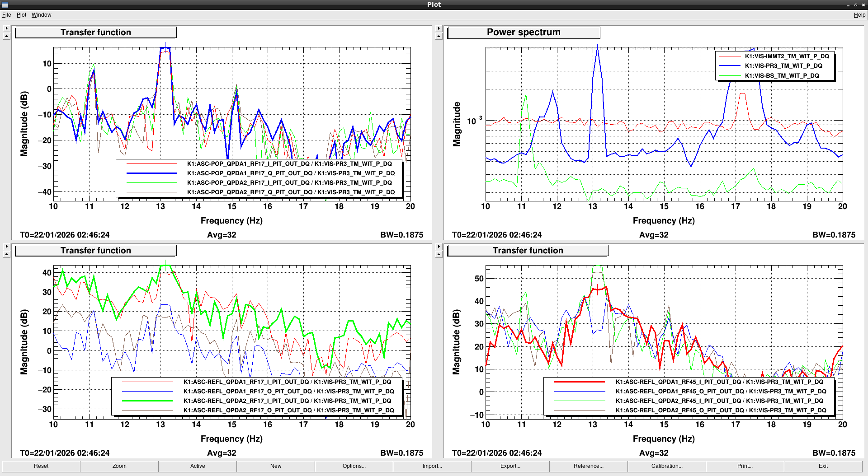This screenshot has height=476, width=868.
Task: Click blue legend line for K1:VIS-PR3_TM_WIT_P_DQ in Power spectrum
Action: [729, 66]
